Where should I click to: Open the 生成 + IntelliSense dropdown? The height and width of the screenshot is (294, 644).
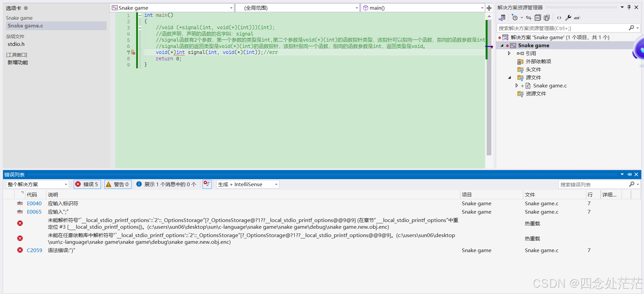point(248,184)
